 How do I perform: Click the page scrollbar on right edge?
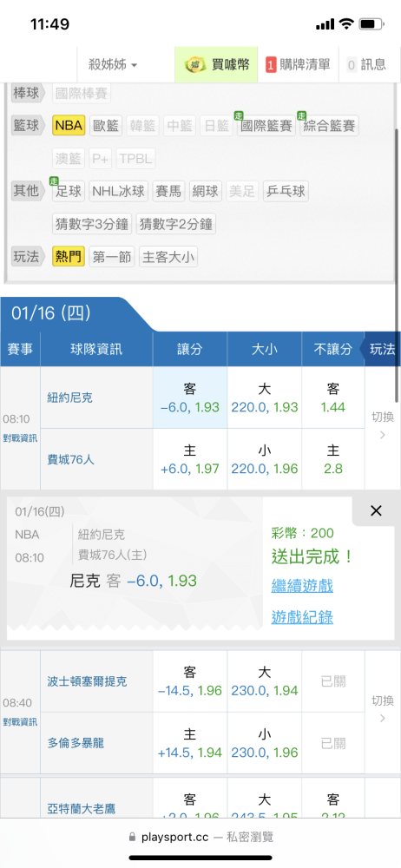coord(397,266)
